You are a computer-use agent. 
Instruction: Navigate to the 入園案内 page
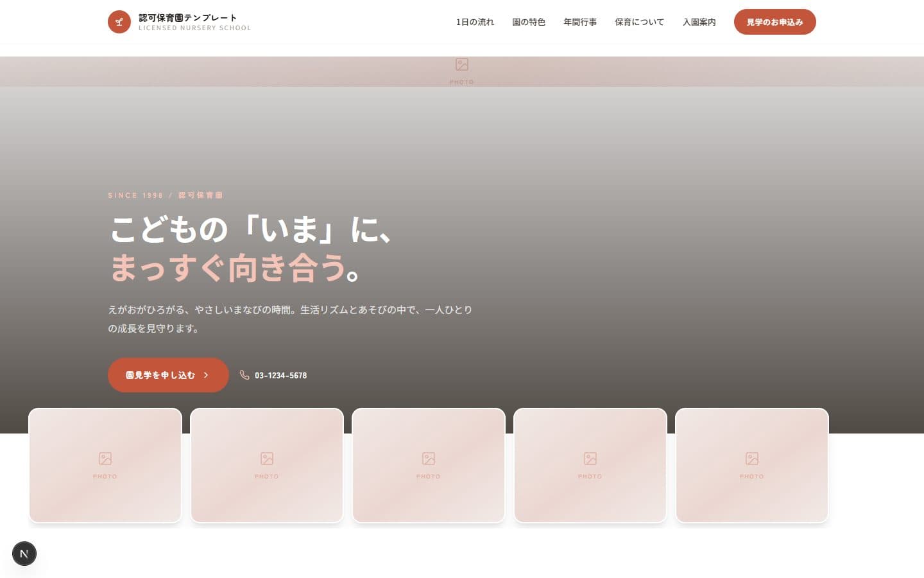(x=699, y=22)
